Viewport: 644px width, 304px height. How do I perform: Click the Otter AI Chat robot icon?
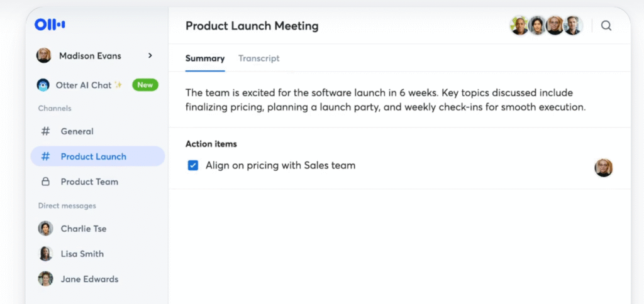pyautogui.click(x=43, y=85)
